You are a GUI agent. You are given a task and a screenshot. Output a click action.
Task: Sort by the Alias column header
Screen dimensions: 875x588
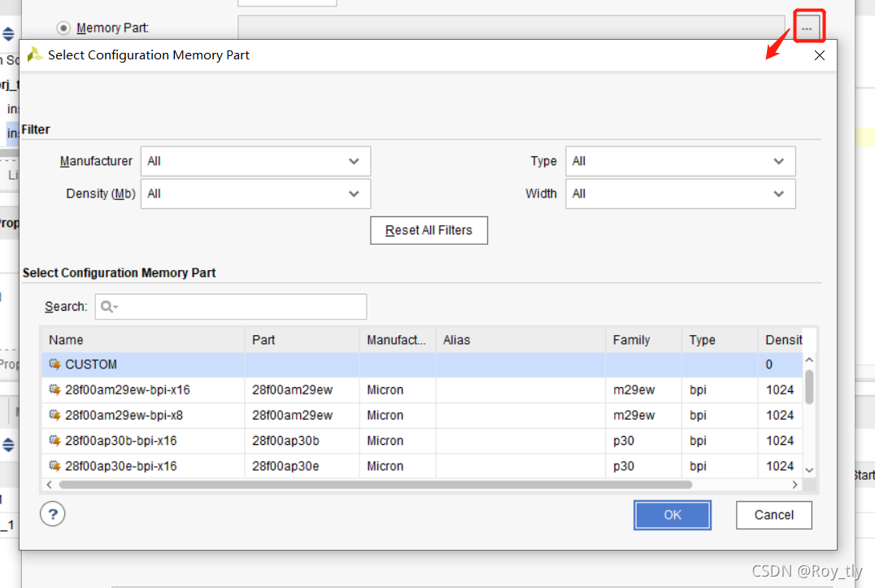coord(520,340)
